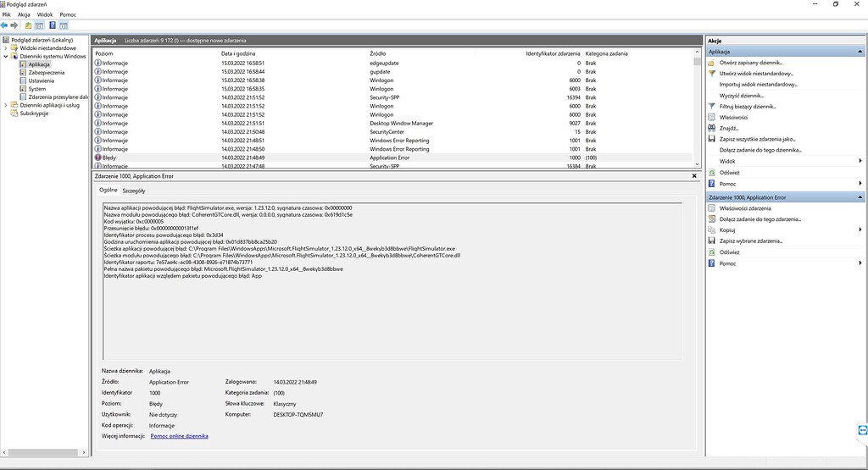Expand the Widoki niestandardowe tree node
The image size is (868, 470).
tap(6, 48)
